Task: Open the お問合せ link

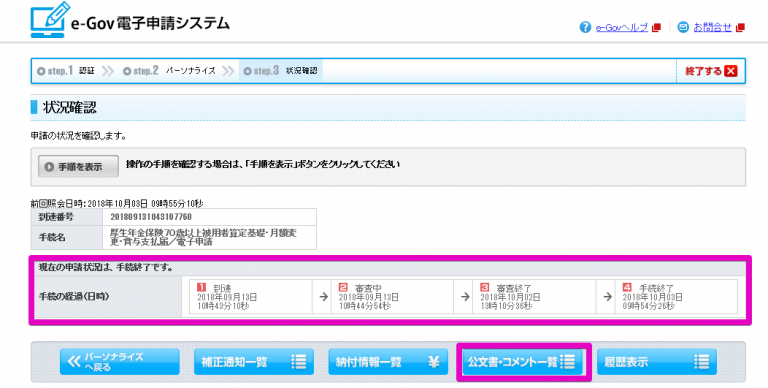Action: (713, 28)
